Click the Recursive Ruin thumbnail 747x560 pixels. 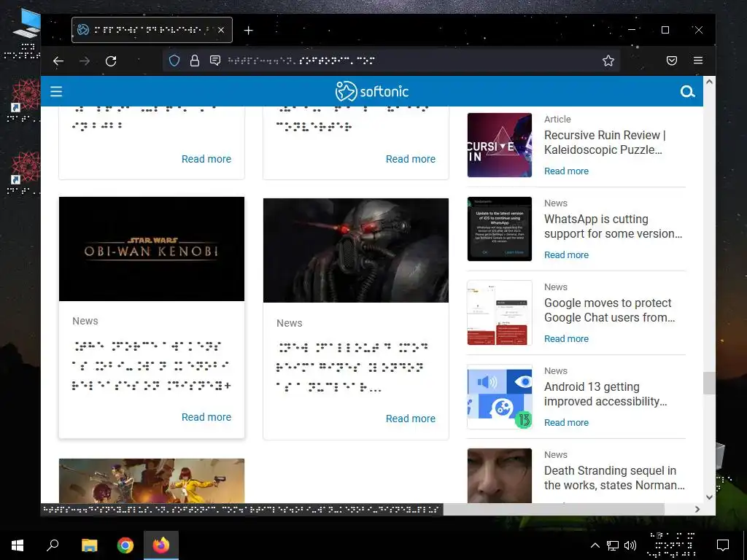(499, 145)
